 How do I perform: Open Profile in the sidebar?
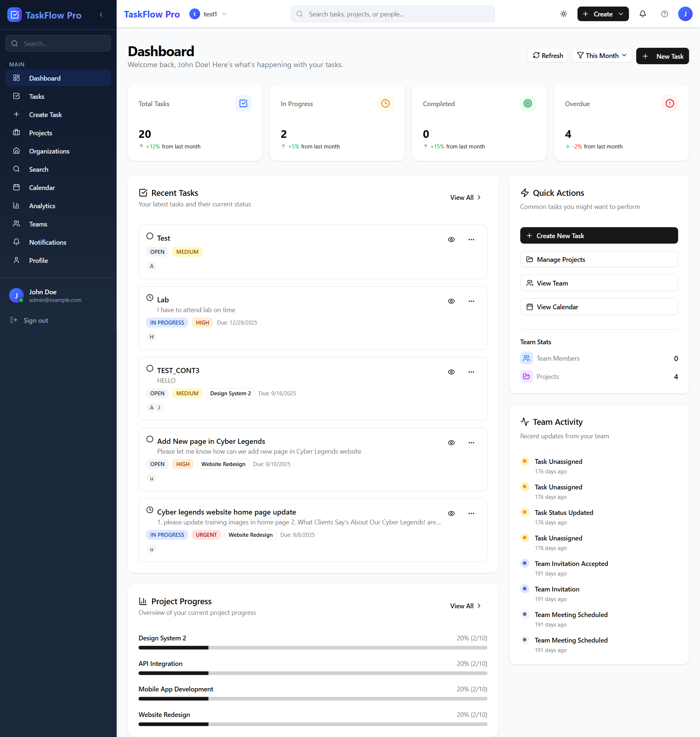[x=58, y=260]
